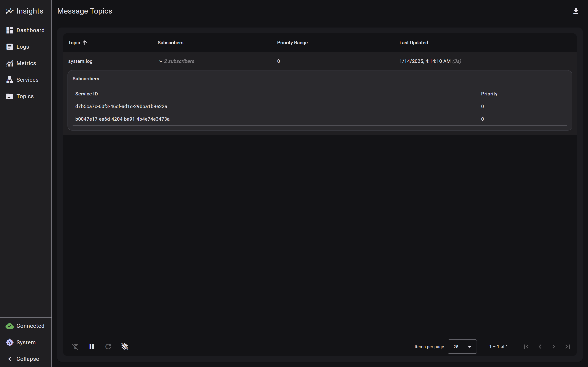Toggle the layers clear icon

point(125,347)
